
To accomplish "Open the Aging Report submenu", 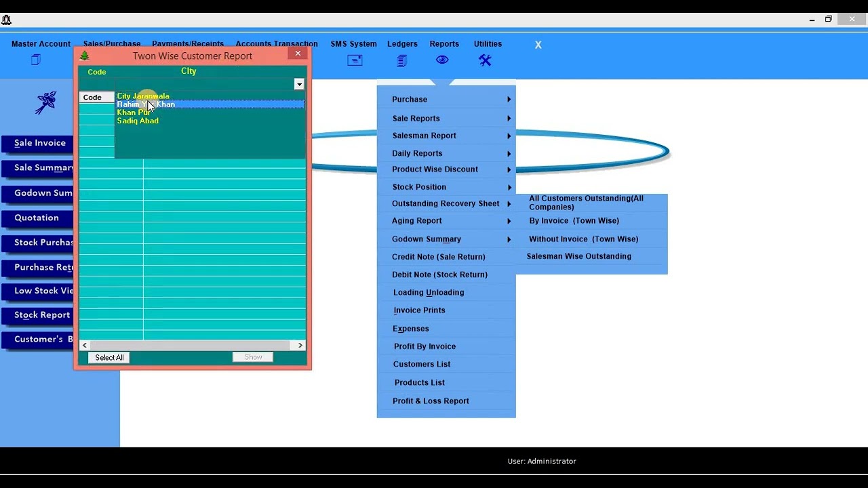I will tap(509, 221).
